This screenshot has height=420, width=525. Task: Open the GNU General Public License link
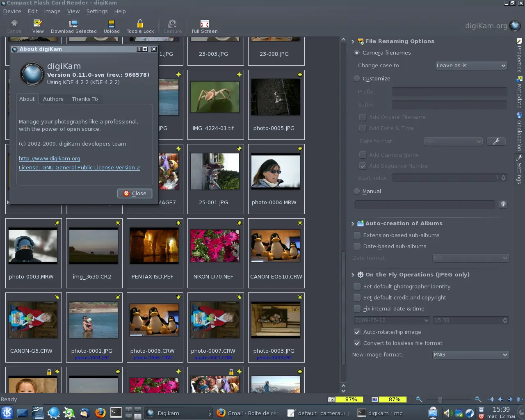pyautogui.click(x=79, y=167)
